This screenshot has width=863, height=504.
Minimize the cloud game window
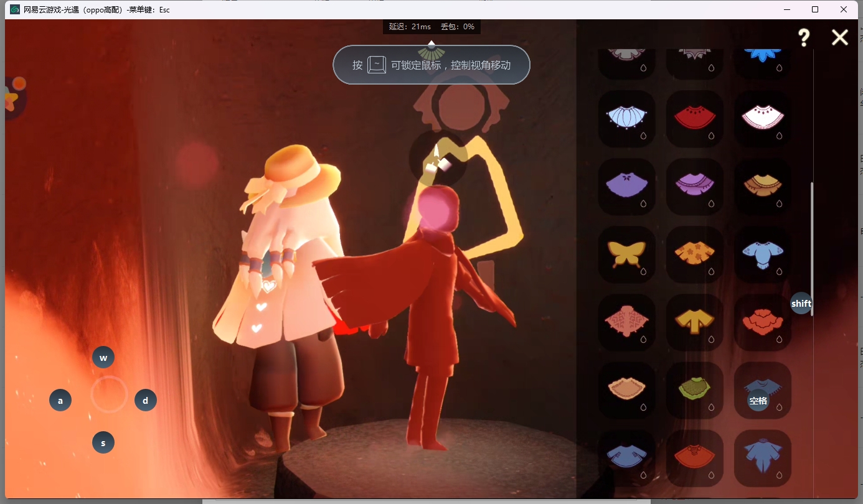point(787,9)
